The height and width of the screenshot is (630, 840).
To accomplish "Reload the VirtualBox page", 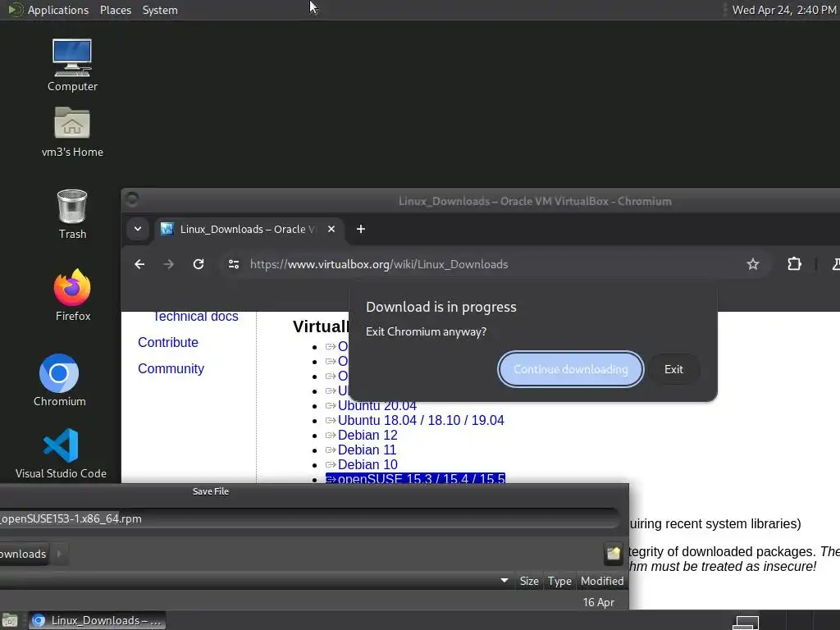I will 199,264.
